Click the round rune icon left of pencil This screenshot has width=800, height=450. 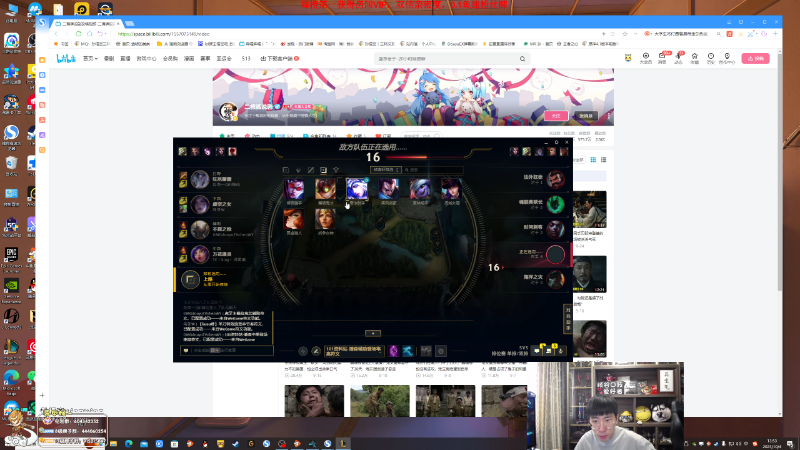pyautogui.click(x=303, y=351)
